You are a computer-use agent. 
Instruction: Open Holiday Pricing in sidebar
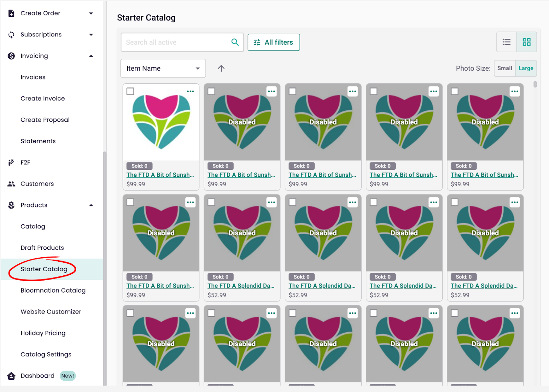pyautogui.click(x=43, y=333)
